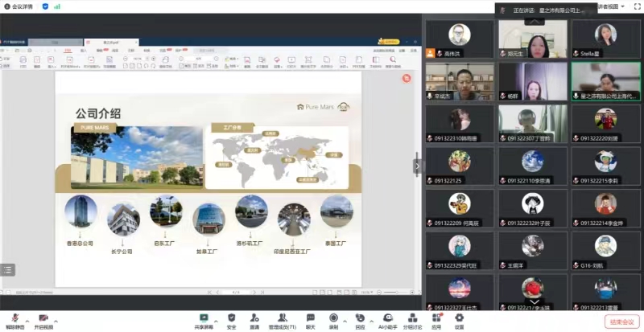The height and width of the screenshot is (332, 644).
Task: Collapse the participant video panel arrow
Action: [417, 165]
